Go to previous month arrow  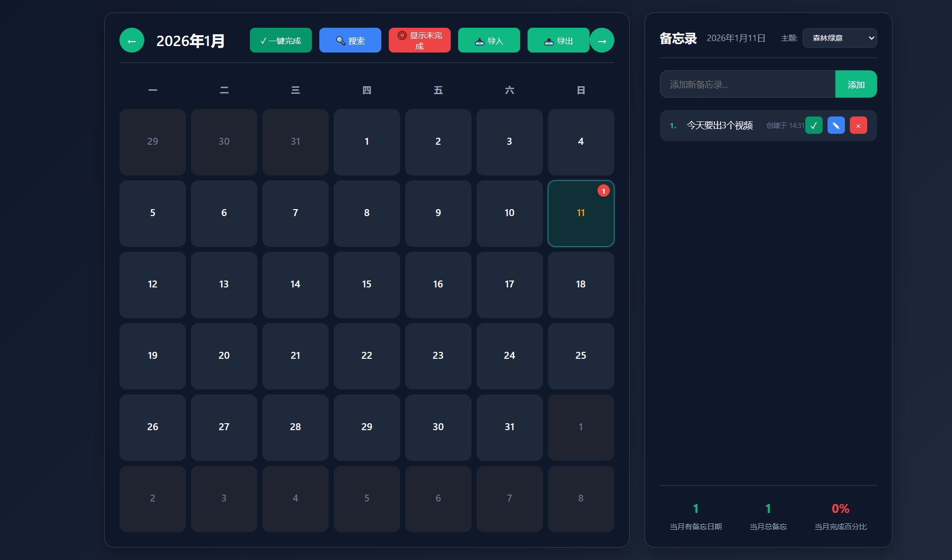click(132, 41)
